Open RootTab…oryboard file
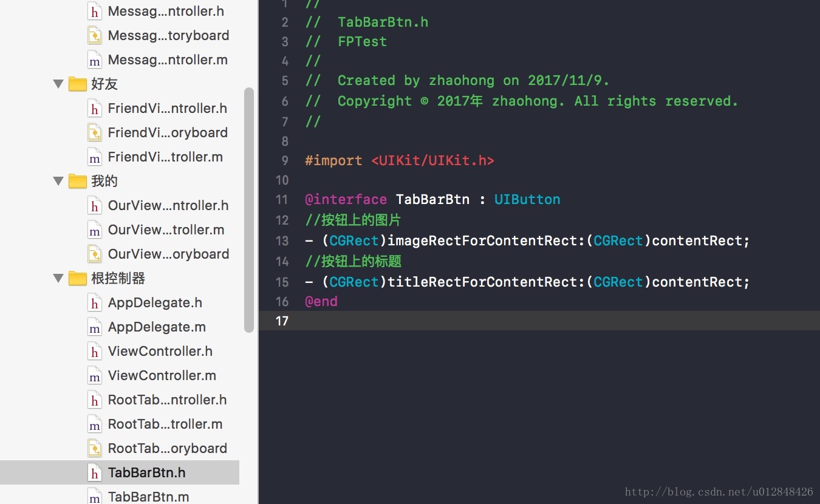Screen dimensions: 820x504 pos(168,448)
